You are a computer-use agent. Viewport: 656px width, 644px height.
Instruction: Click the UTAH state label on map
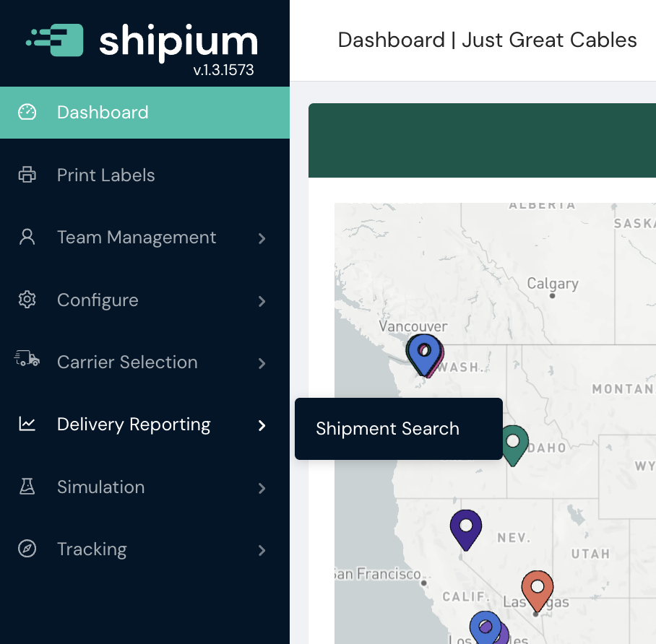pyautogui.click(x=591, y=554)
